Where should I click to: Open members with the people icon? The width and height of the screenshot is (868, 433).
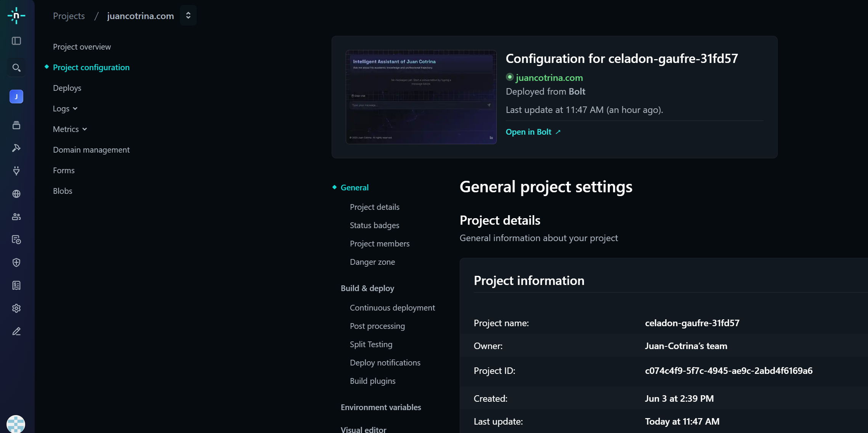click(x=16, y=217)
